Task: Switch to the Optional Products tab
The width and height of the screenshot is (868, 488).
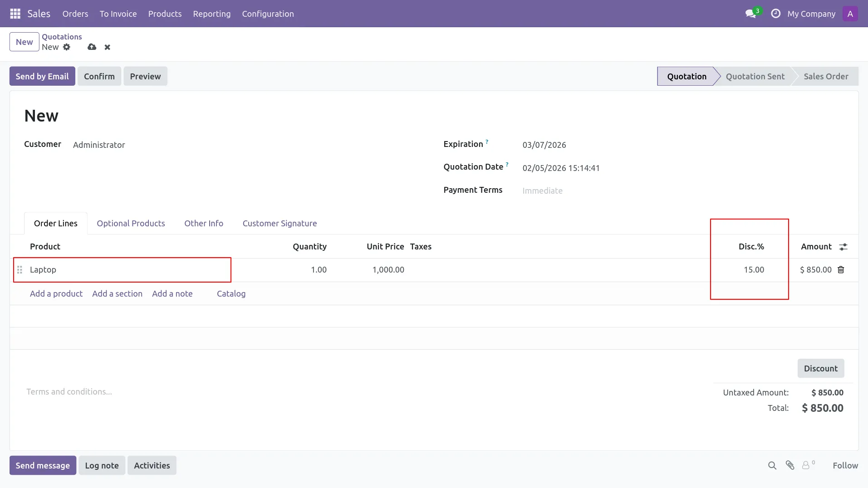Action: (131, 223)
